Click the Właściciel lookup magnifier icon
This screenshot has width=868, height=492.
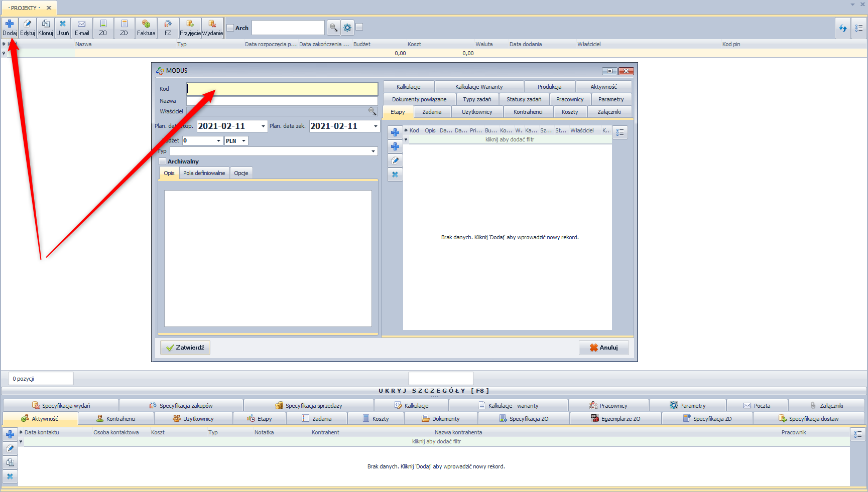click(372, 111)
